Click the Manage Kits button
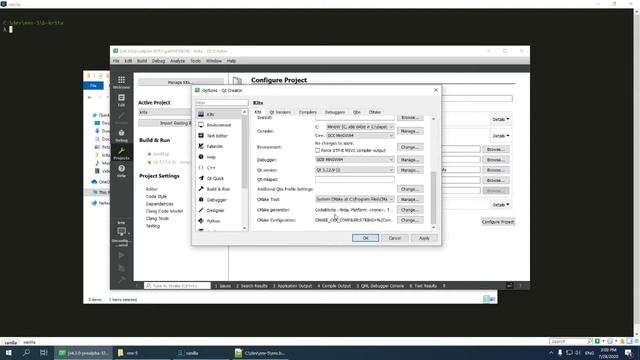The width and height of the screenshot is (640, 360). coord(180,82)
